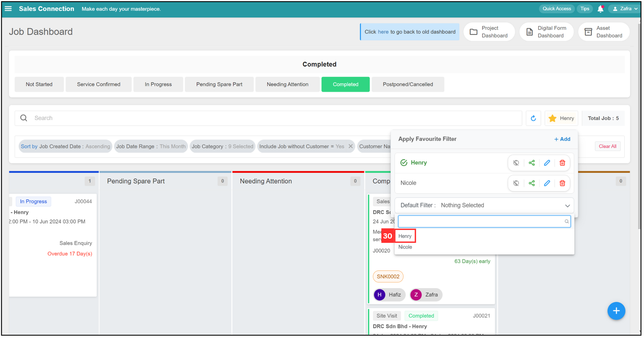
Task: Open job card J00044
Action: [x=53, y=245]
